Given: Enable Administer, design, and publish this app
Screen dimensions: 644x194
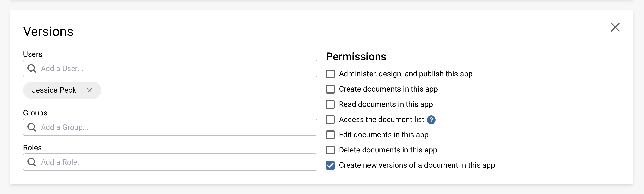Looking at the screenshot, I should click(x=330, y=74).
